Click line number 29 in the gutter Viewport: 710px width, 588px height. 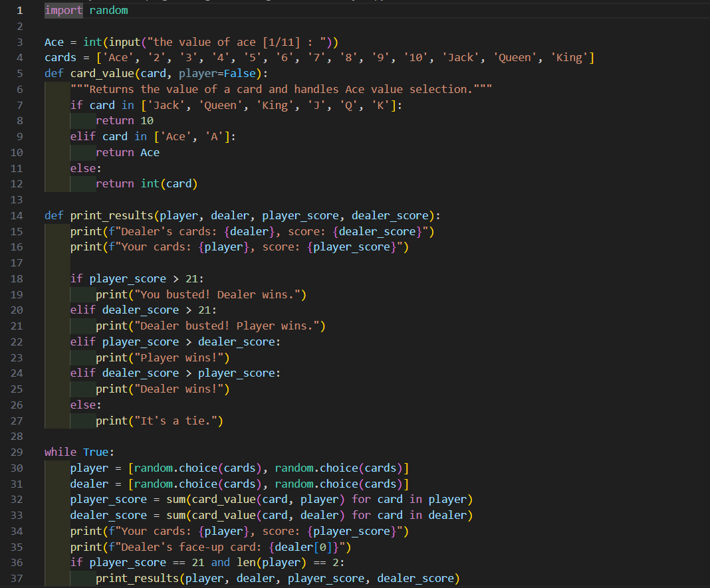17,452
